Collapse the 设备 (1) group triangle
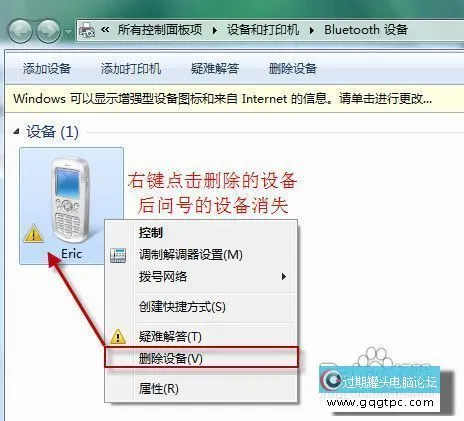Screen dimensions: 464x421 click(x=16, y=132)
